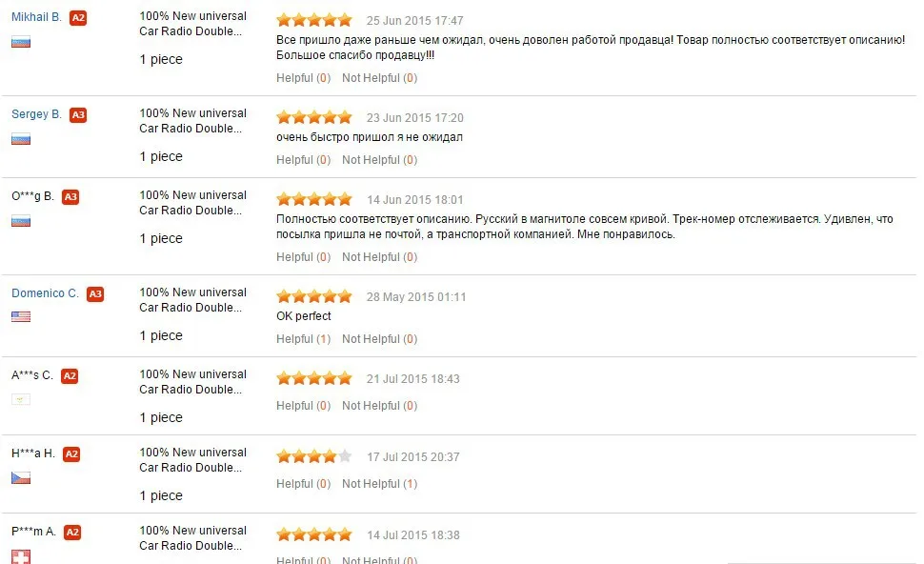
Task: Click Czech flag under H***a H.
Action: (x=21, y=478)
